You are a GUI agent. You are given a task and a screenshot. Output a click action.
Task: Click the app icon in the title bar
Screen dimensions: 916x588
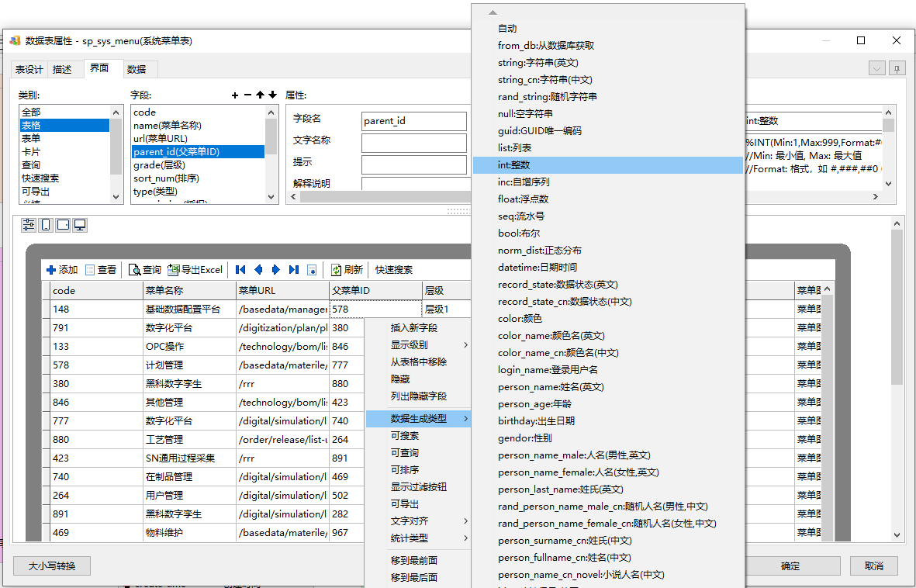pos(16,40)
